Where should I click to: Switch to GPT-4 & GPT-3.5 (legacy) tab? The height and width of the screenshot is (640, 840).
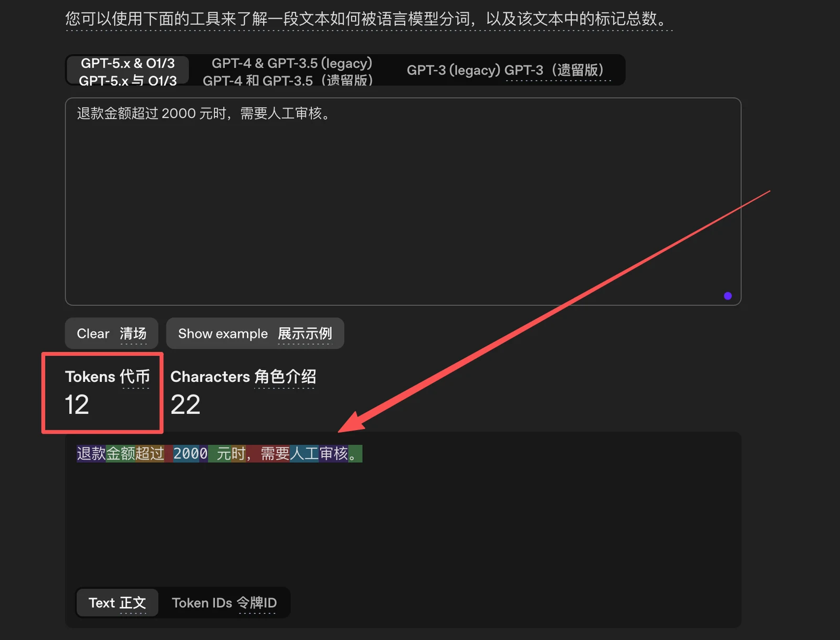pos(288,71)
